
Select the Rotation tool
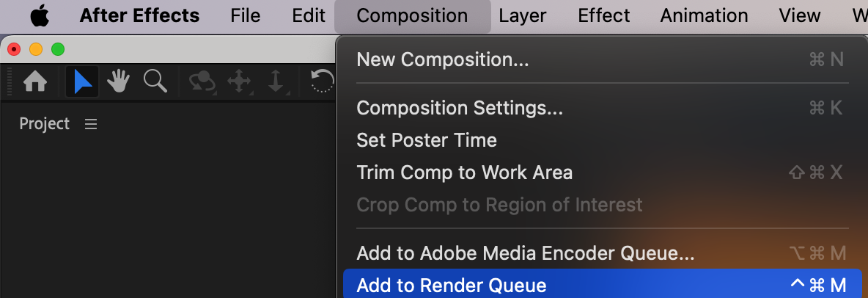(323, 81)
